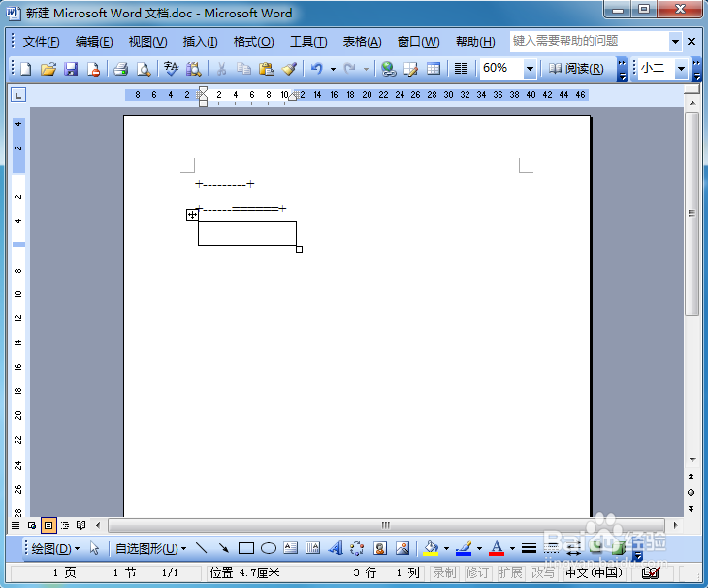This screenshot has height=588, width=708.
Task: Insert hyperlink with the globe icon
Action: pyautogui.click(x=388, y=69)
